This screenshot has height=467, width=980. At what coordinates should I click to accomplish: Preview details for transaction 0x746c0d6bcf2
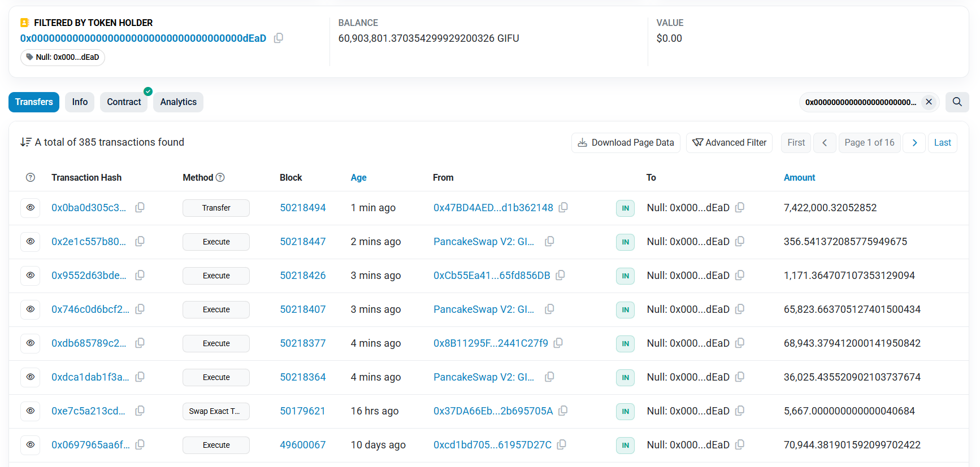click(x=31, y=309)
